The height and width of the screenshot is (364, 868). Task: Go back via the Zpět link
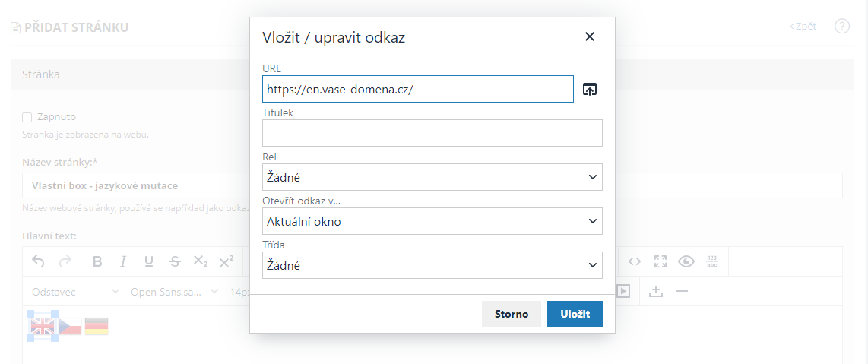click(x=803, y=27)
